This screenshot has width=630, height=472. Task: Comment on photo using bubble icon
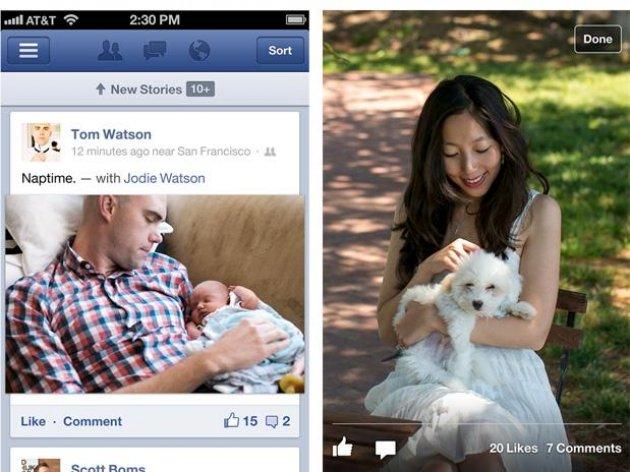pyautogui.click(x=385, y=449)
